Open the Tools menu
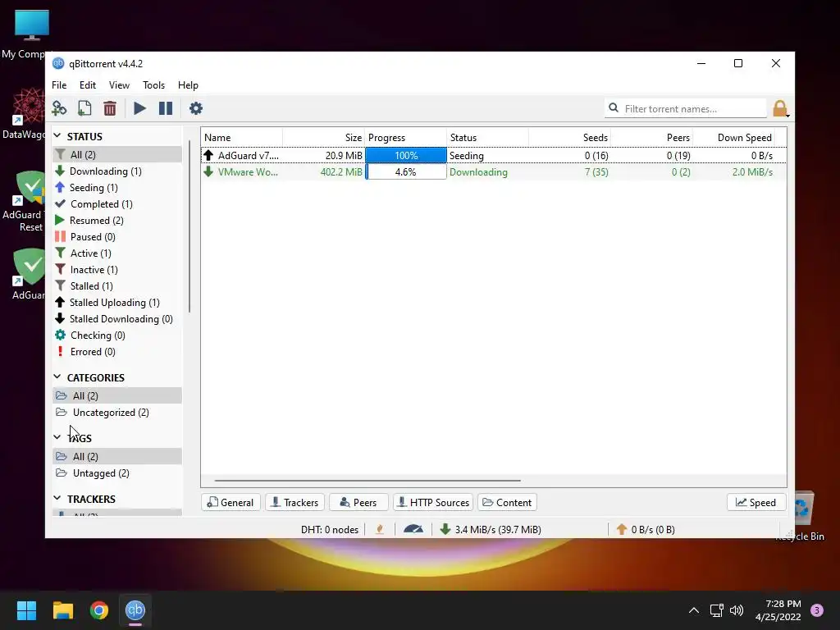This screenshot has height=630, width=840. pos(153,85)
